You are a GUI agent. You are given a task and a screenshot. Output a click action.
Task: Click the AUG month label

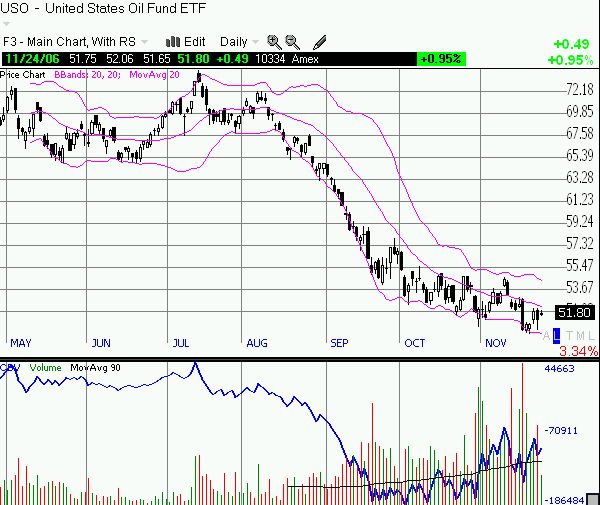257,343
